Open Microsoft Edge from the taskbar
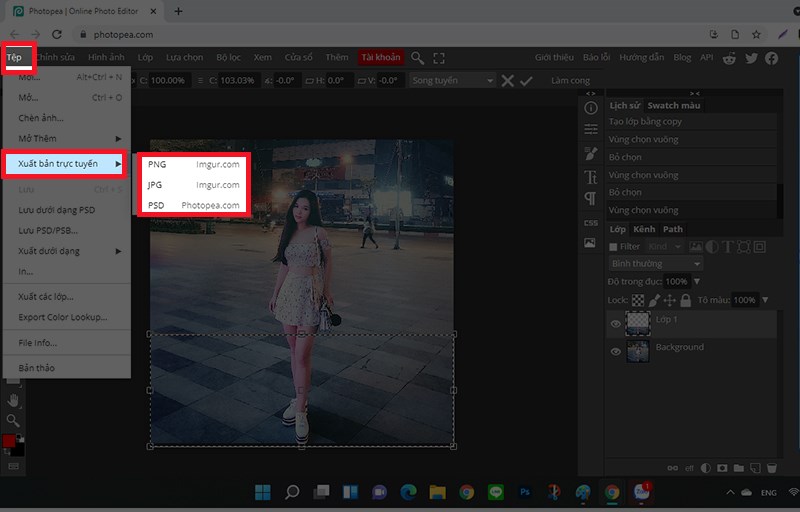The height and width of the screenshot is (512, 800). click(408, 492)
